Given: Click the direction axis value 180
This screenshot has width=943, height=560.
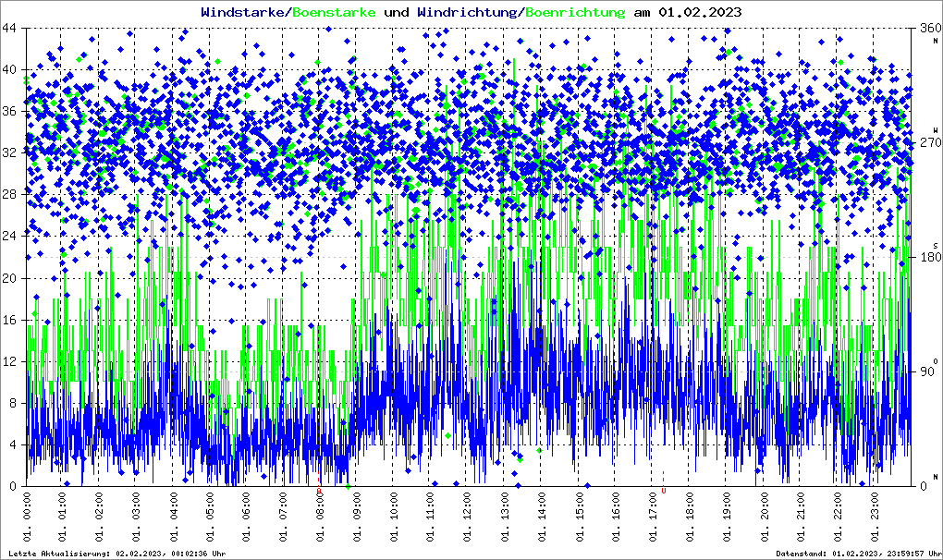Looking at the screenshot, I should 930,257.
